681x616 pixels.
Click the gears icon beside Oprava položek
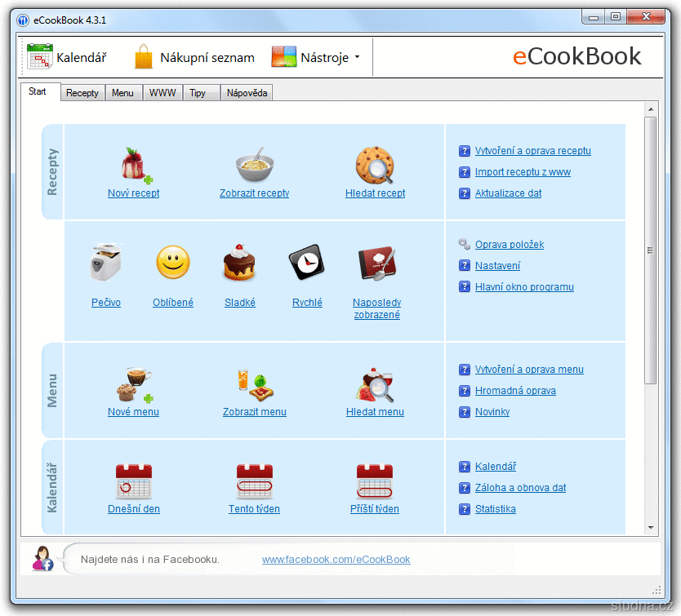pos(465,245)
